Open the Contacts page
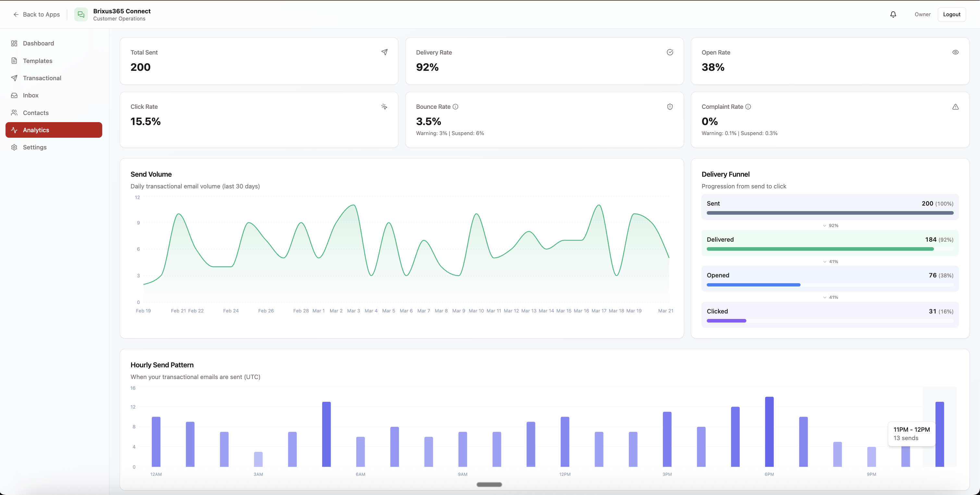This screenshot has width=980, height=495. pos(54,113)
